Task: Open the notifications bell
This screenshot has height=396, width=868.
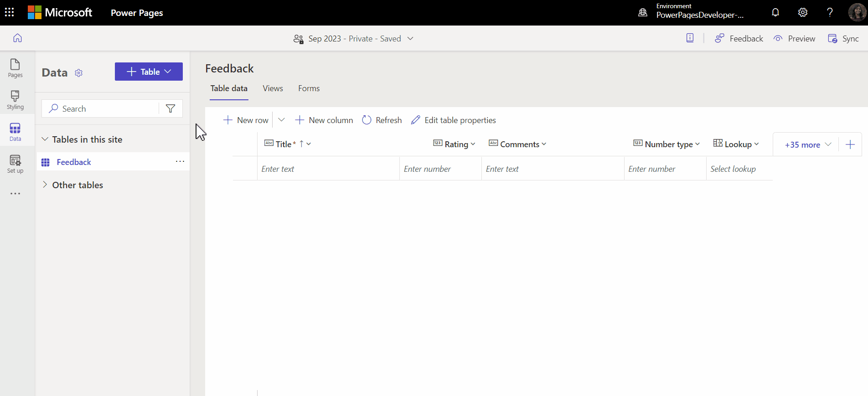Action: coord(775,12)
